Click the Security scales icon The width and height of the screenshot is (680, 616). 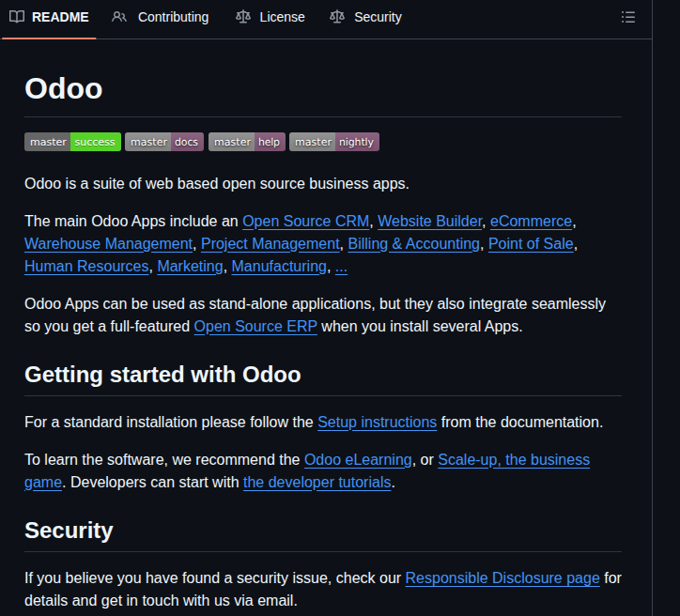pyautogui.click(x=337, y=17)
